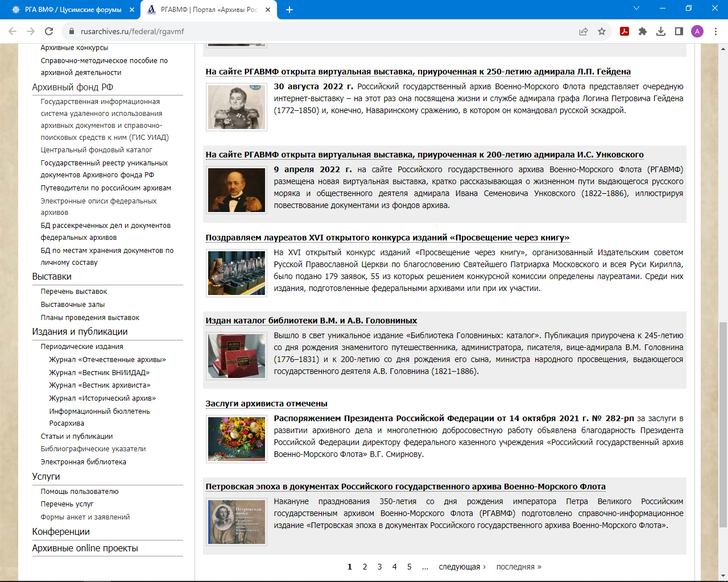
Task: Click the page vertical scrollbar thumb
Action: pyautogui.click(x=723, y=425)
